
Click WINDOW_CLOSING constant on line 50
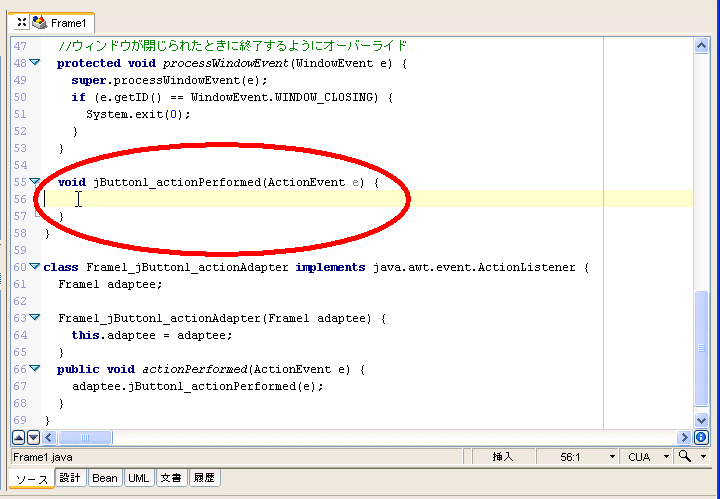(326, 97)
